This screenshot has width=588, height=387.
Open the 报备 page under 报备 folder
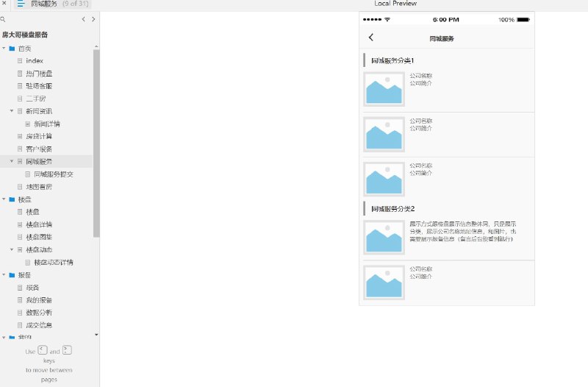pyautogui.click(x=32, y=288)
